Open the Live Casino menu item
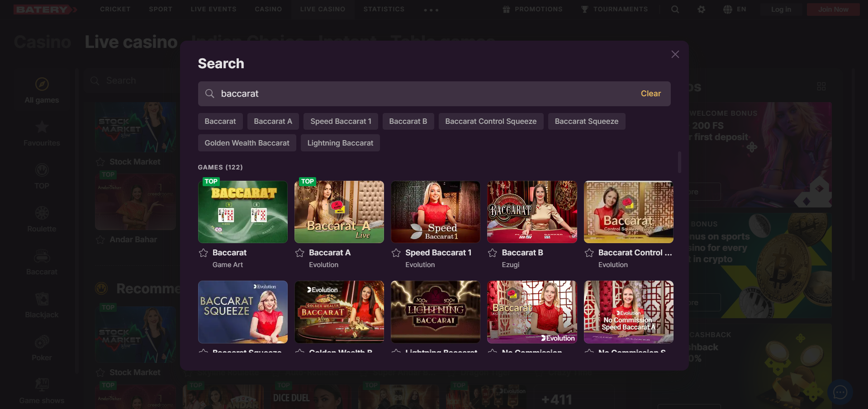 tap(323, 9)
